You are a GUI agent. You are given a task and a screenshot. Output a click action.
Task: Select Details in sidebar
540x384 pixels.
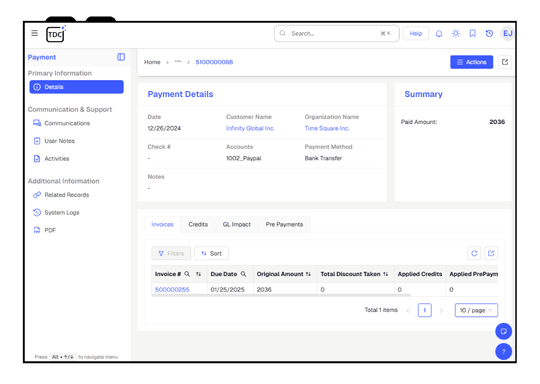(x=76, y=87)
